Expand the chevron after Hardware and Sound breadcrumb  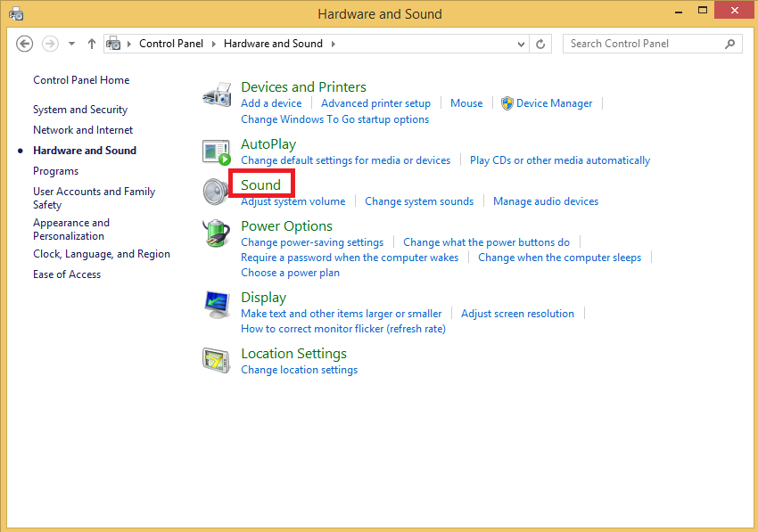click(x=334, y=44)
